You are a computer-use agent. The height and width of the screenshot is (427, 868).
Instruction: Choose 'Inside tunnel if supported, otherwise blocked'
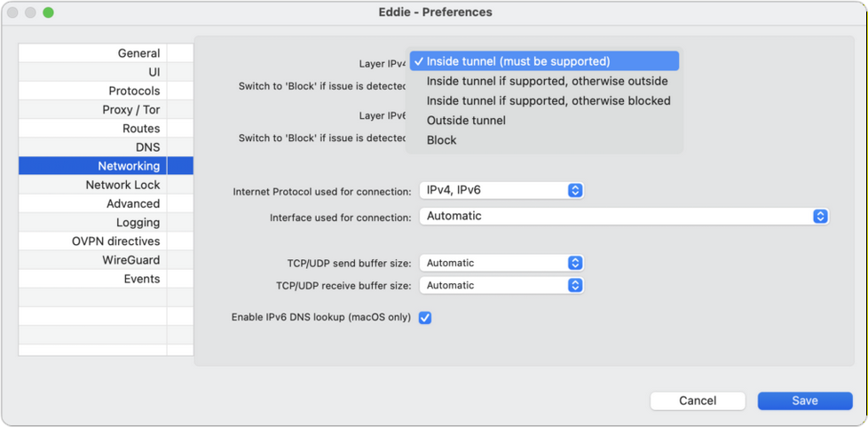548,100
